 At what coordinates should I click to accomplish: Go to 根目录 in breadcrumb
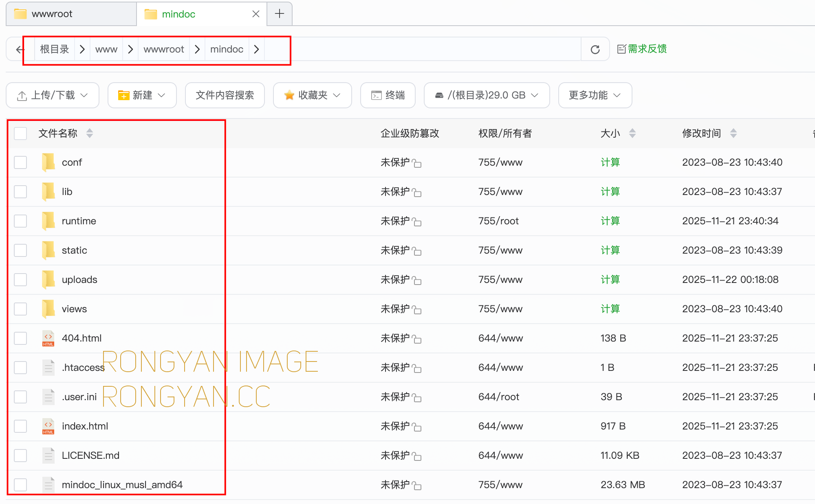point(55,49)
